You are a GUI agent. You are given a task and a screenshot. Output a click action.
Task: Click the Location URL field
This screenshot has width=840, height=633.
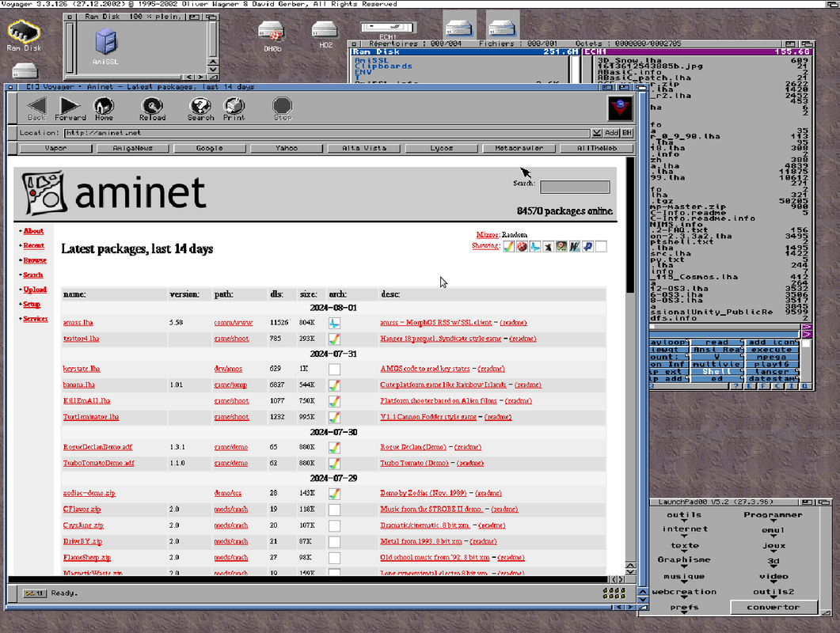pos(327,133)
